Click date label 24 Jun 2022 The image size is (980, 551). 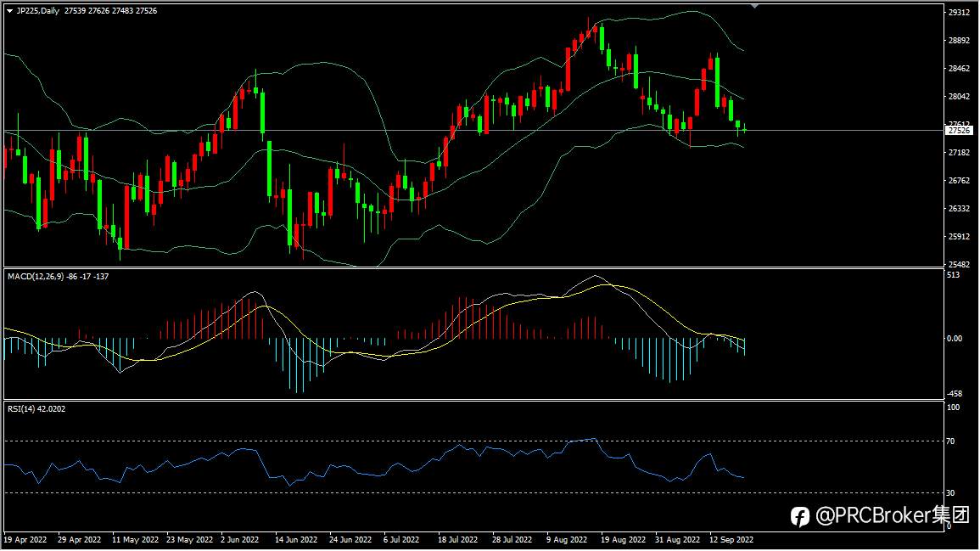tap(350, 540)
